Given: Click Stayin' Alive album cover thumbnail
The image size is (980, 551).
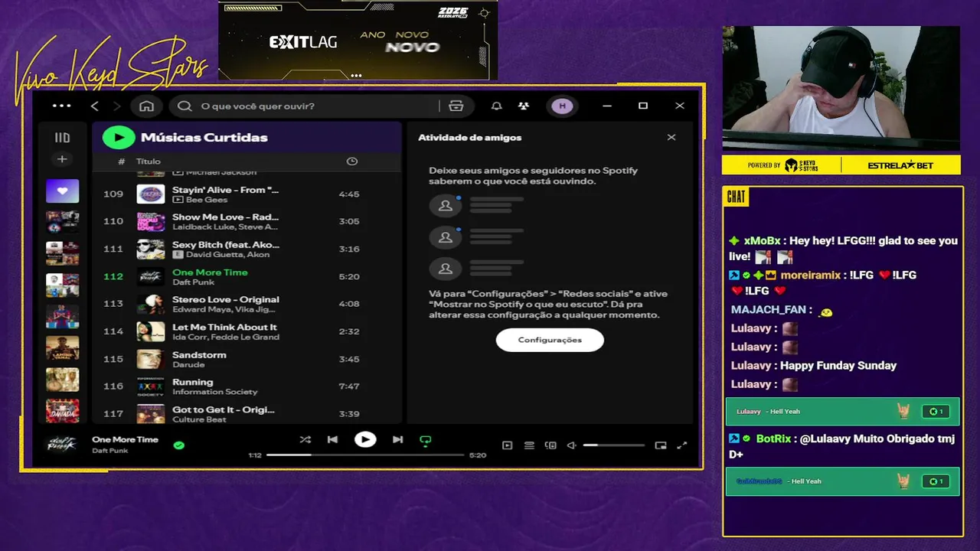Looking at the screenshot, I should click(151, 194).
